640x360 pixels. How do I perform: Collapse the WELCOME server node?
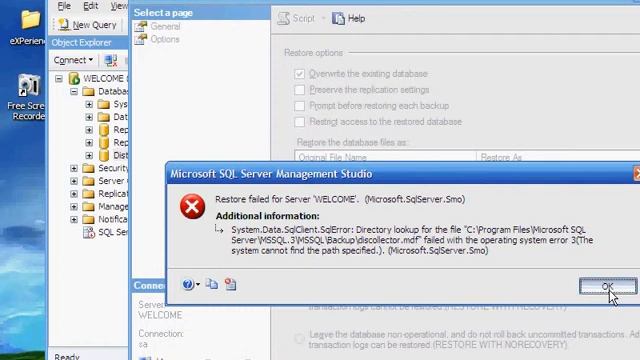[59, 78]
